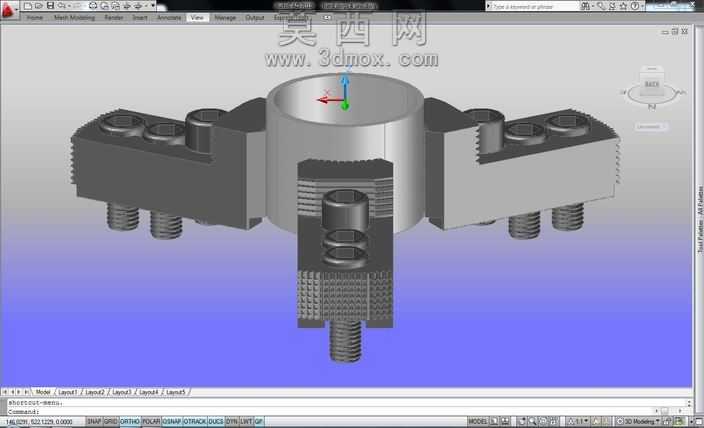Open the Unnamed UCS dropdown under ViewCube

[x=651, y=127]
